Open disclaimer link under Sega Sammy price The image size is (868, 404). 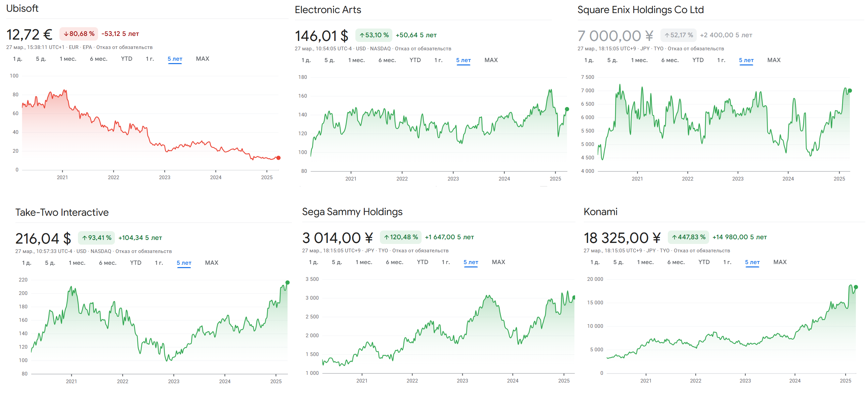(420, 251)
